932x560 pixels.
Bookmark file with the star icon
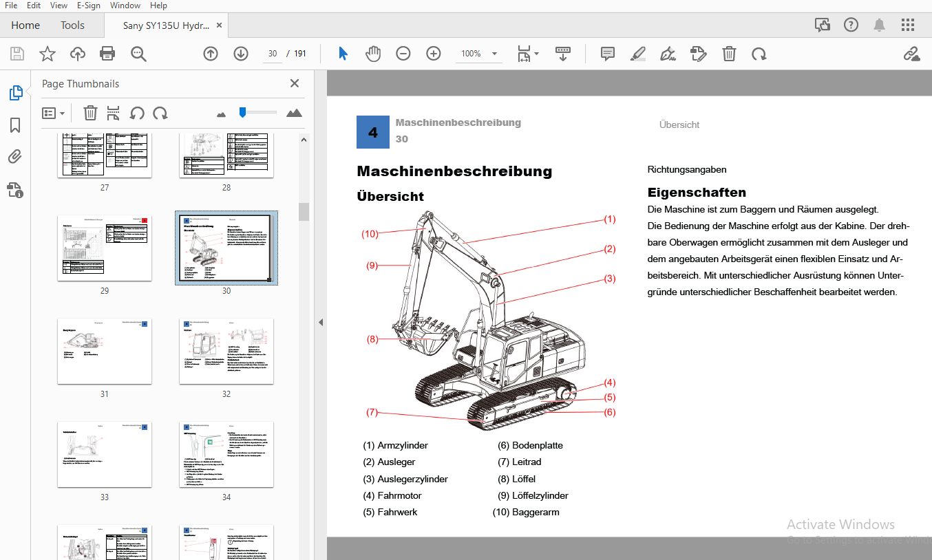click(47, 54)
